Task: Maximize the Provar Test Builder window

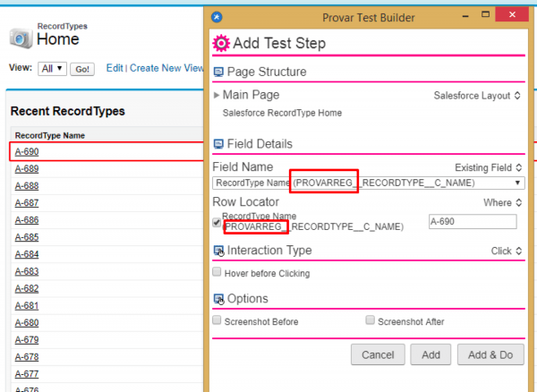Action: (485, 14)
